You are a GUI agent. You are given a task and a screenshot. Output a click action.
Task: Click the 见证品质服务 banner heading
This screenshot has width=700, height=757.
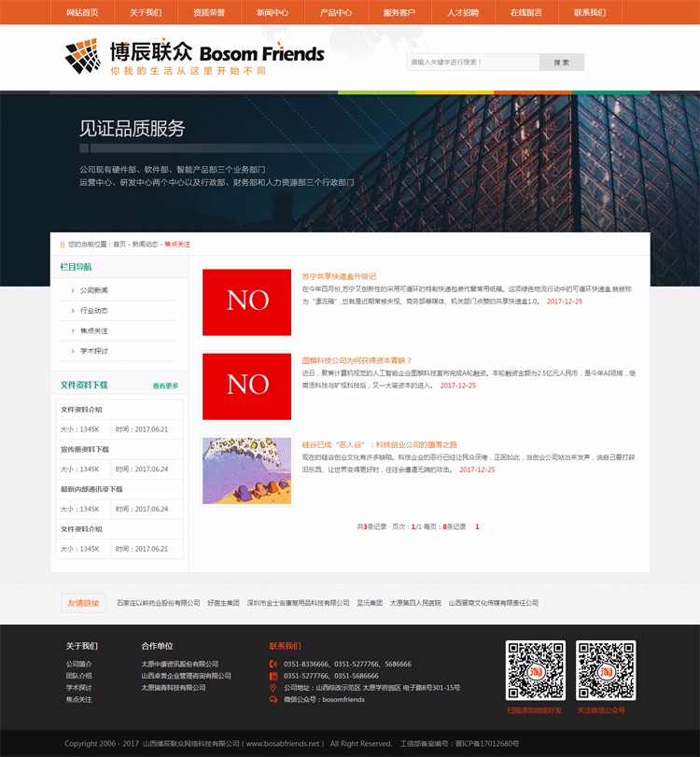133,129
